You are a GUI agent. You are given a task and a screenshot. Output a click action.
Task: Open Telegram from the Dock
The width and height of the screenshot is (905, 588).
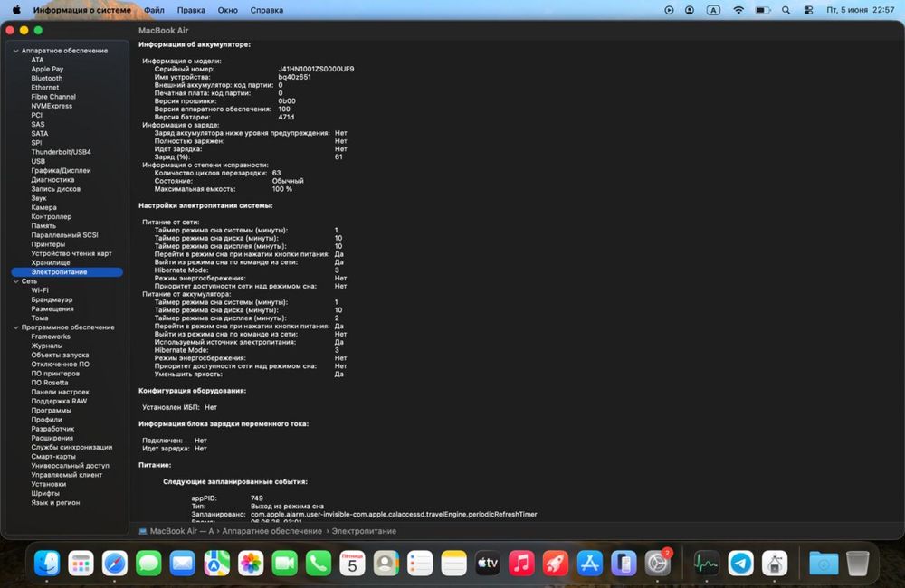(740, 564)
